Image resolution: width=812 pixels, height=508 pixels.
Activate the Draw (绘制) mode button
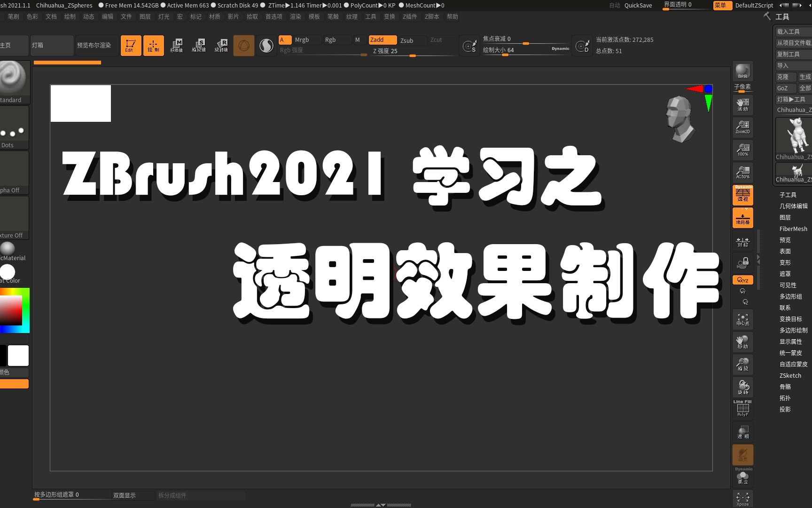point(153,46)
